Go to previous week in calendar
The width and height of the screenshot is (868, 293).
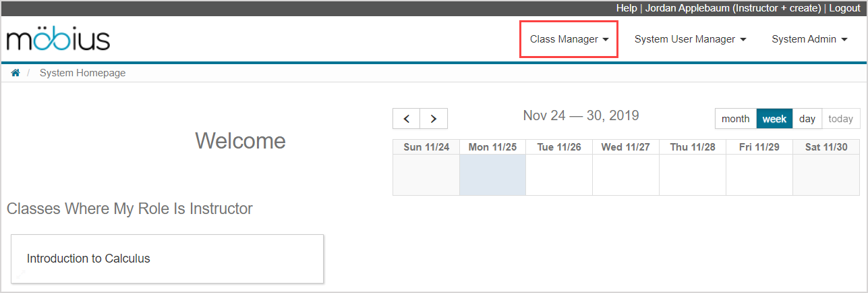pos(407,119)
